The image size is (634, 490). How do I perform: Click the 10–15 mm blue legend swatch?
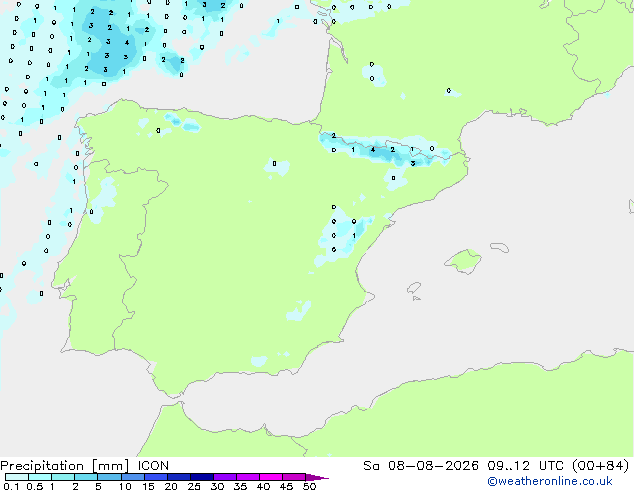133,477
